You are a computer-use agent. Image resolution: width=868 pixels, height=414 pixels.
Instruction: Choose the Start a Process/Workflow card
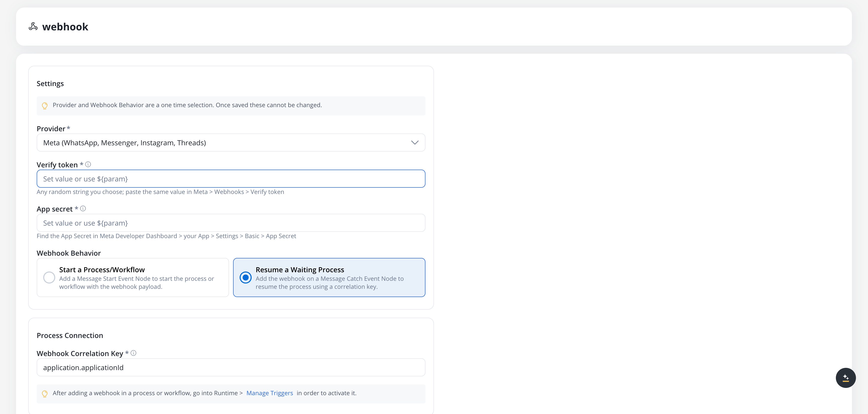[x=133, y=278]
